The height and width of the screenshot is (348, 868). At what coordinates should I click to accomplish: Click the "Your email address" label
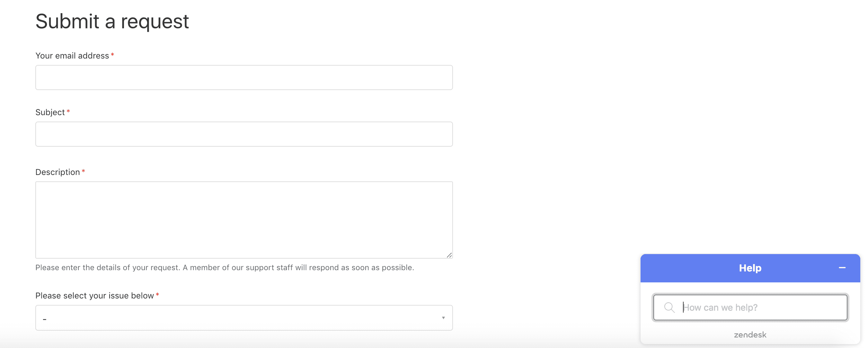[72, 56]
